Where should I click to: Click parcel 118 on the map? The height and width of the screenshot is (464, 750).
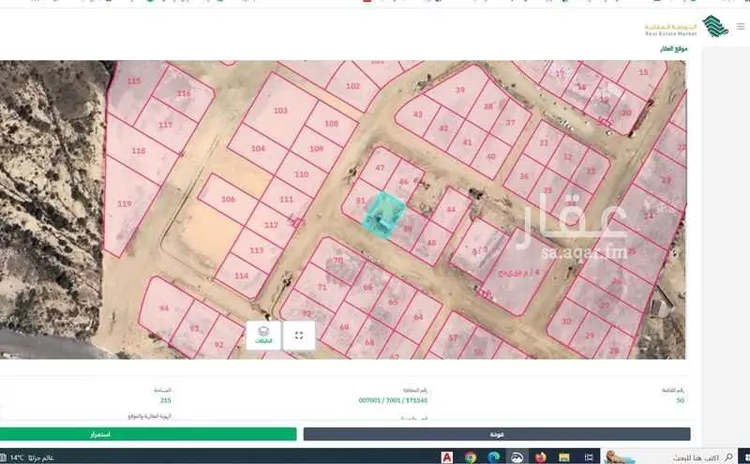point(139,151)
